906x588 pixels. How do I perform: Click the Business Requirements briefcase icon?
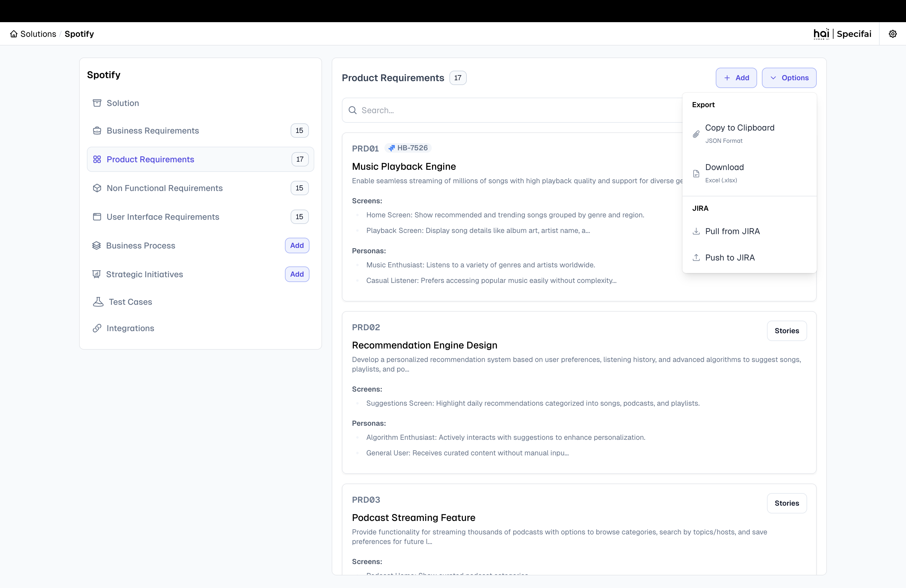(97, 131)
